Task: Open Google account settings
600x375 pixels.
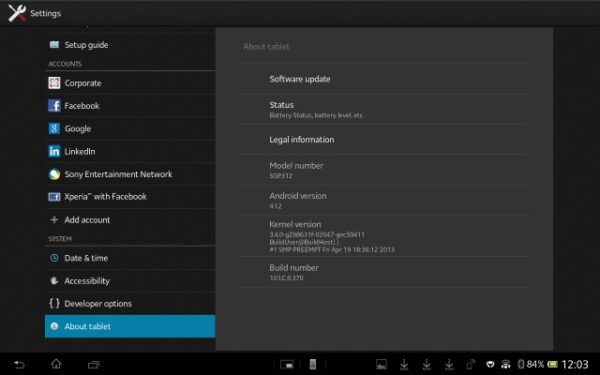Action: (130, 129)
